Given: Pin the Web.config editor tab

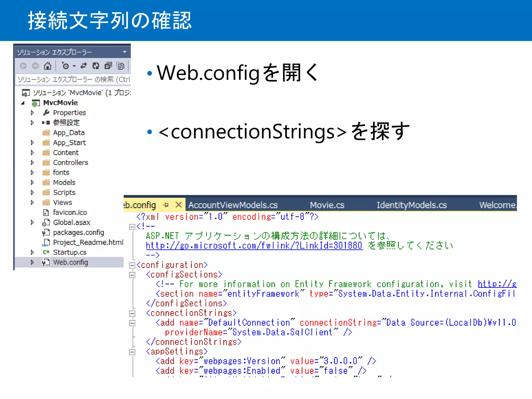Looking at the screenshot, I should click(x=166, y=205).
